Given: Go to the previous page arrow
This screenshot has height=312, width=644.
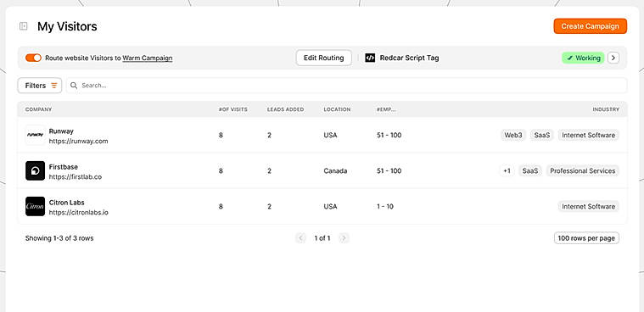Looking at the screenshot, I should [300, 238].
